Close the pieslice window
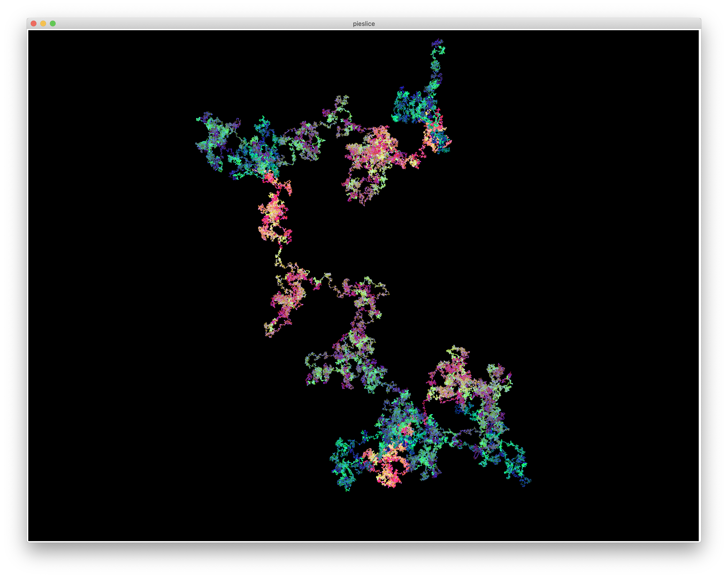 (x=33, y=24)
